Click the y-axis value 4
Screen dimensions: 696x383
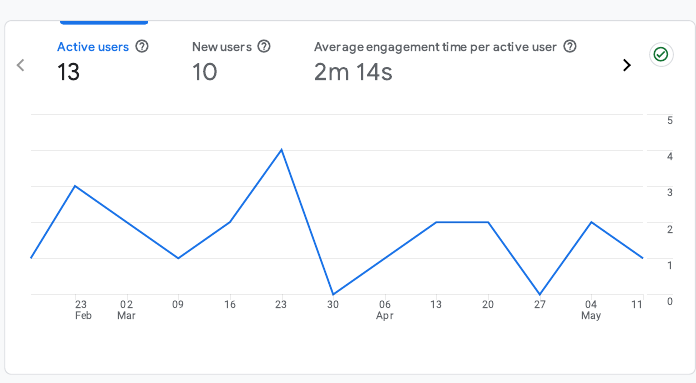670,156
